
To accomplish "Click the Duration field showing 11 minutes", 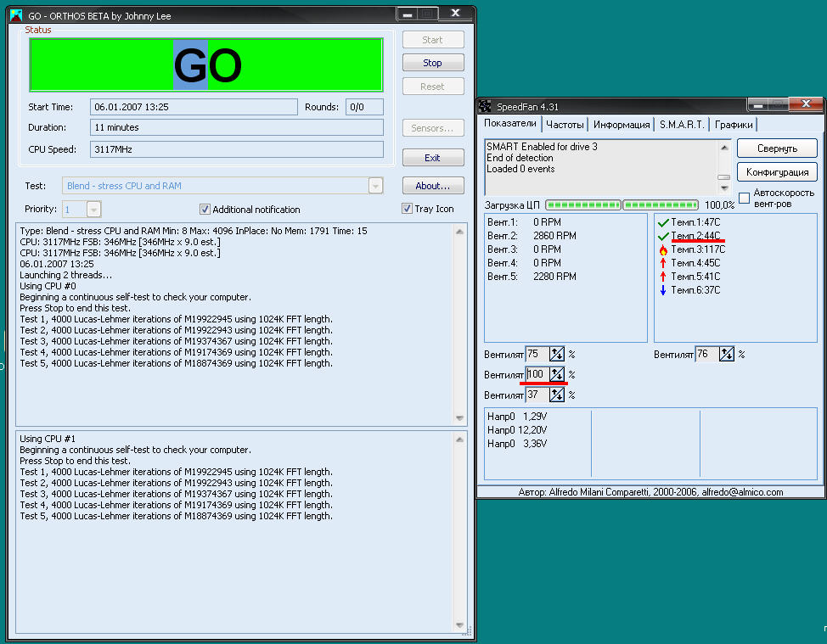I will click(236, 127).
